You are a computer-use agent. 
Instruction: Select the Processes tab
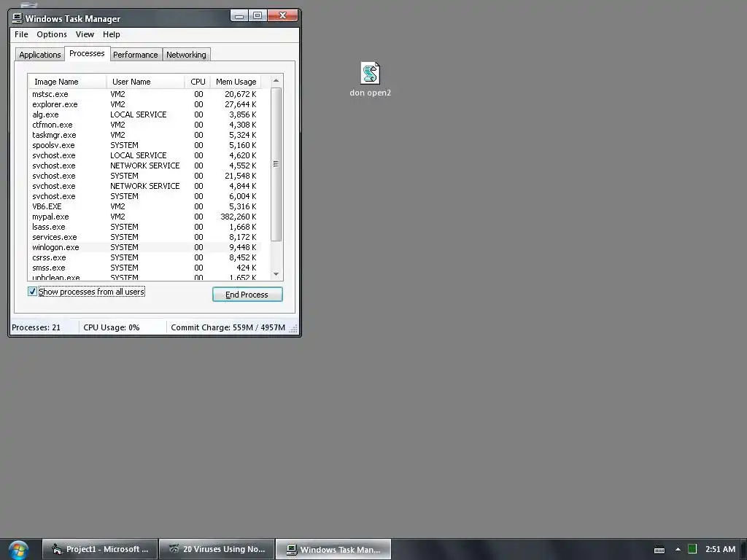[87, 53]
